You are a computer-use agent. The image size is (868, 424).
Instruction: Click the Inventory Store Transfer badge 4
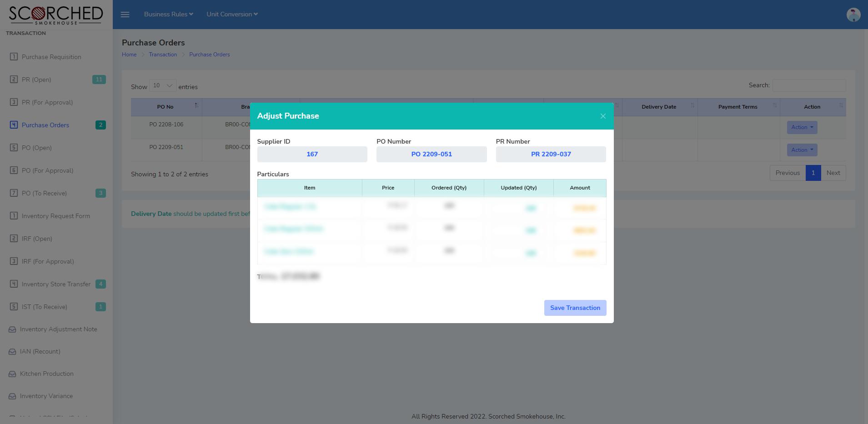pos(101,284)
